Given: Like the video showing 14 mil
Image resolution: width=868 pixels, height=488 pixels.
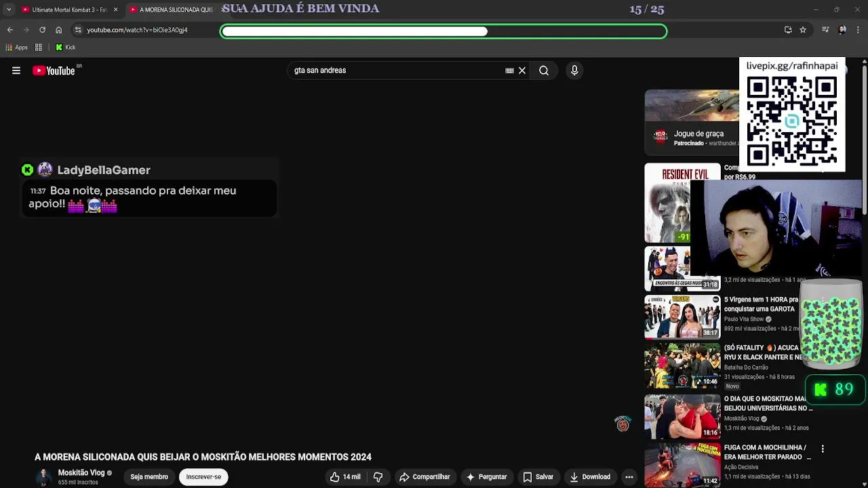Looking at the screenshot, I should coord(346,477).
